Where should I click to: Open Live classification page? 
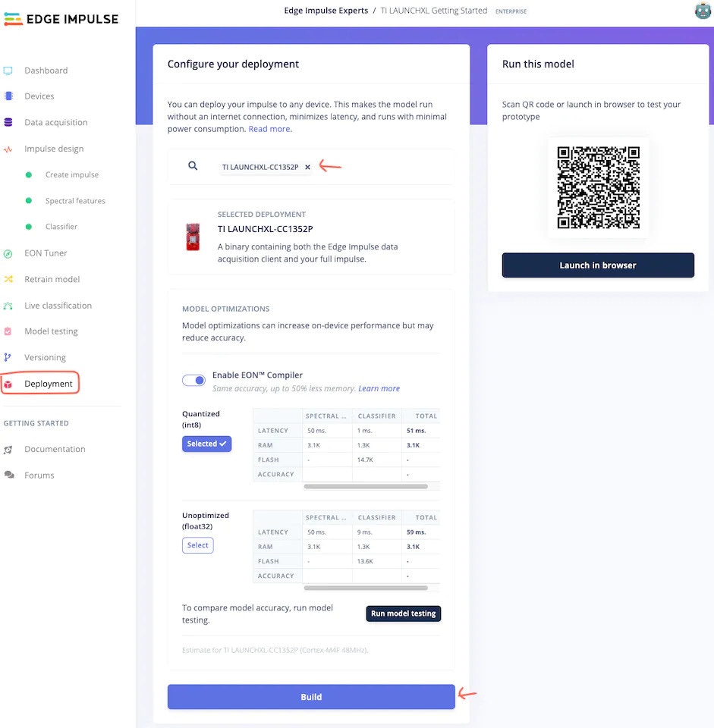(58, 306)
